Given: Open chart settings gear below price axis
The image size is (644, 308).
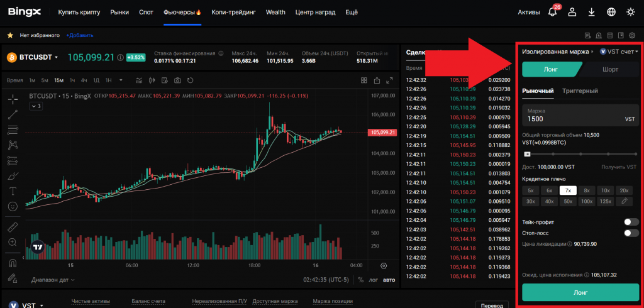Looking at the screenshot, I should pos(384,265).
